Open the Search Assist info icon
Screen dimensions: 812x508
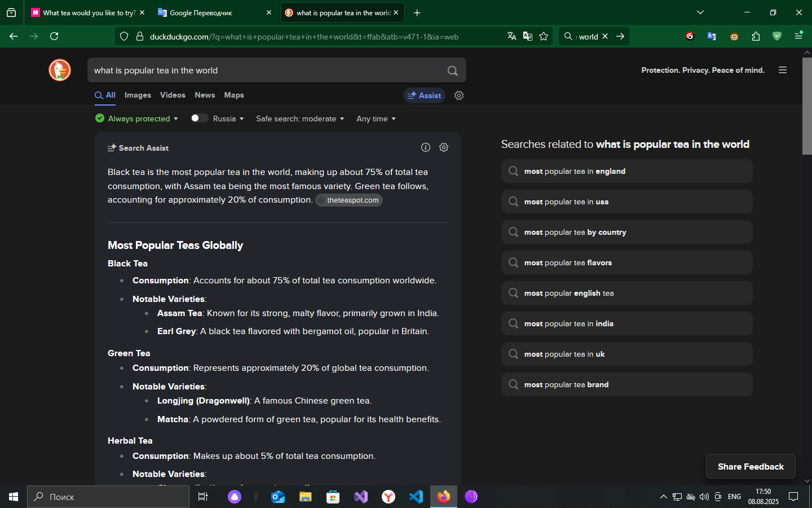click(x=426, y=147)
